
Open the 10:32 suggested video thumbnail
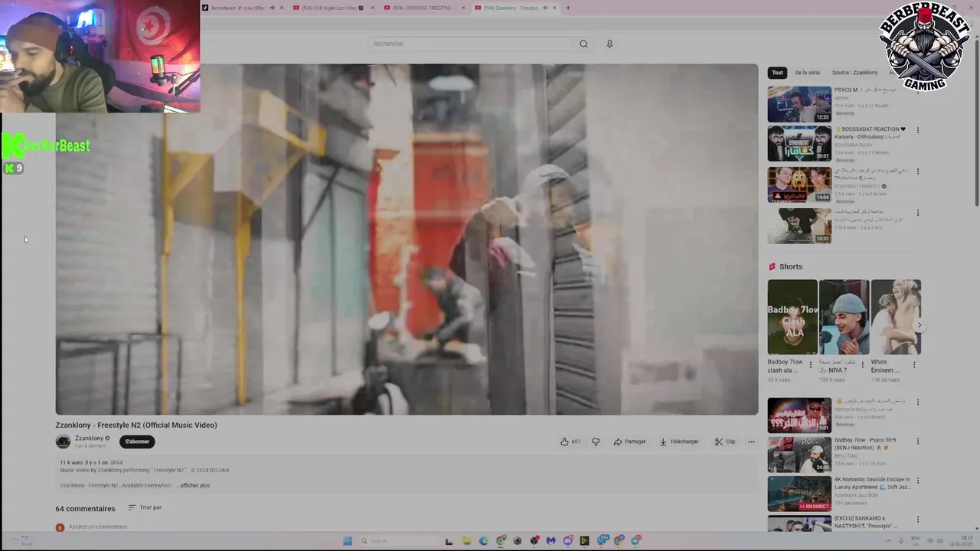tap(799, 226)
